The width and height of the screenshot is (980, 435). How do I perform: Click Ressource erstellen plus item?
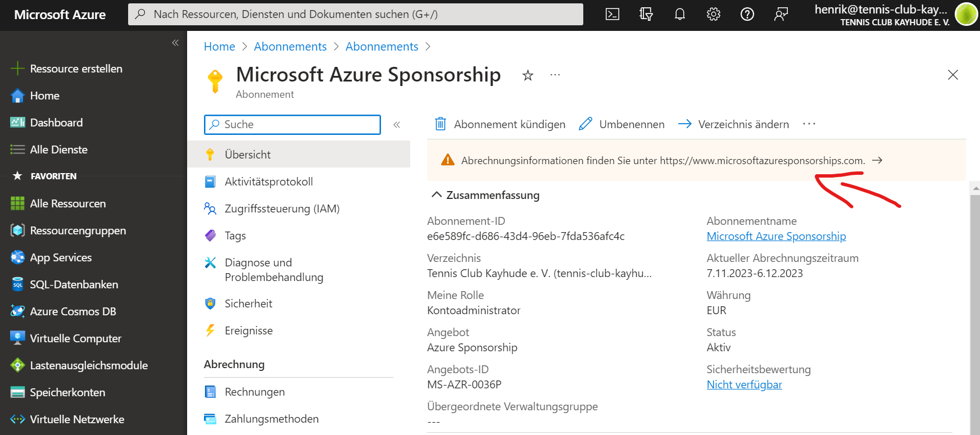[x=66, y=69]
